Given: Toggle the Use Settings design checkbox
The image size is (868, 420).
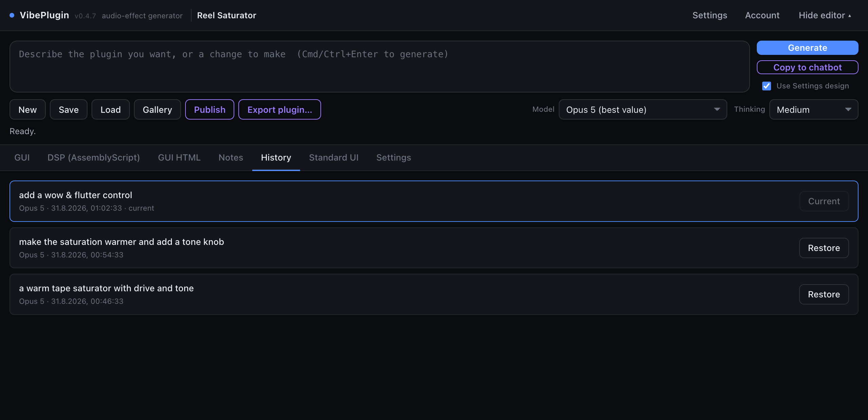Looking at the screenshot, I should [x=767, y=86].
